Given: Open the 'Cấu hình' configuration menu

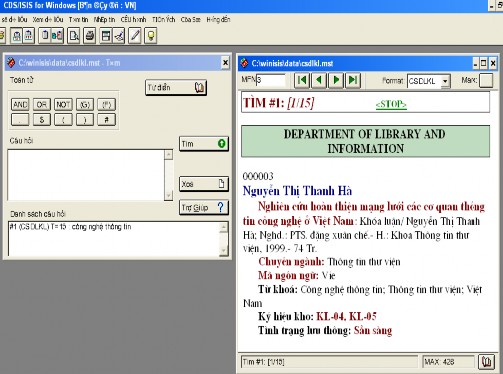Looking at the screenshot, I should 133,20.
